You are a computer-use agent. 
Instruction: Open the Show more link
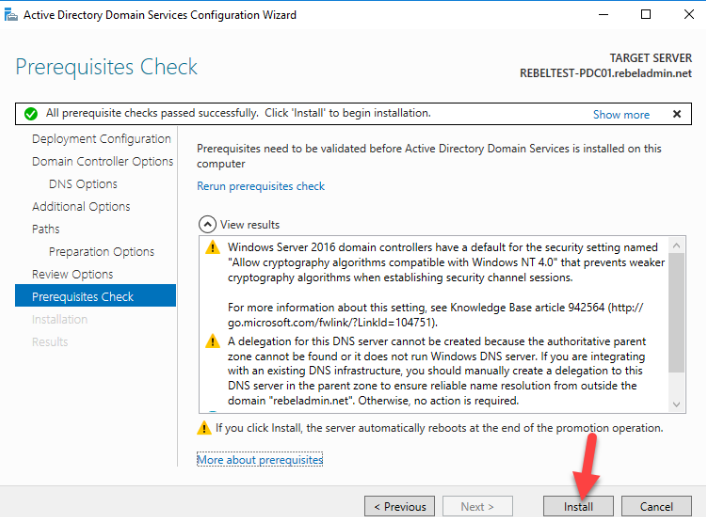pyautogui.click(x=621, y=114)
